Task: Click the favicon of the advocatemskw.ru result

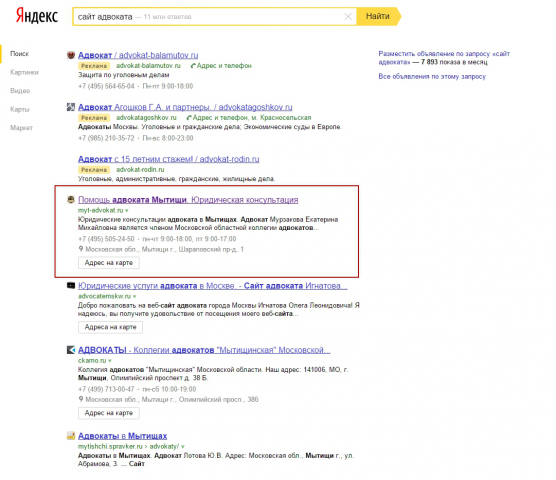Action: click(71, 285)
